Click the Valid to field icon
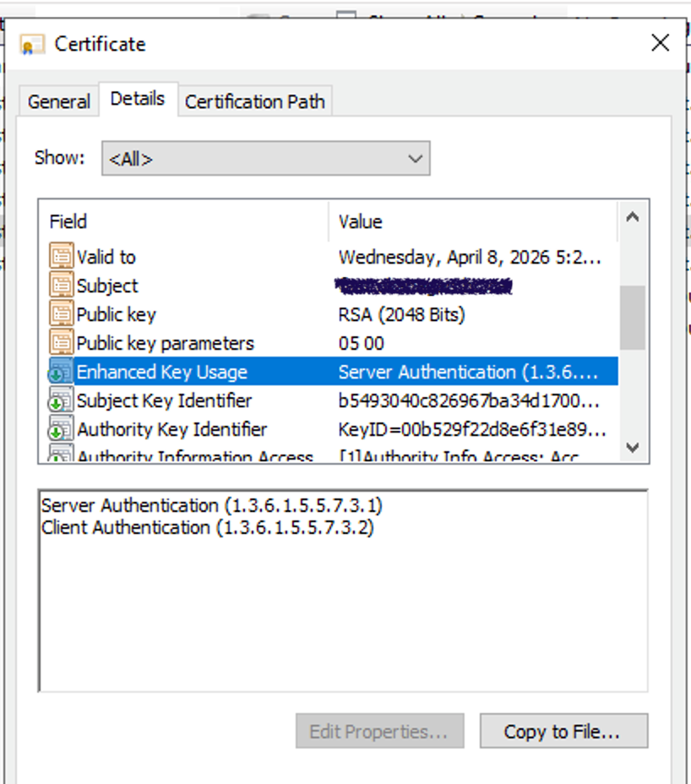 point(61,257)
